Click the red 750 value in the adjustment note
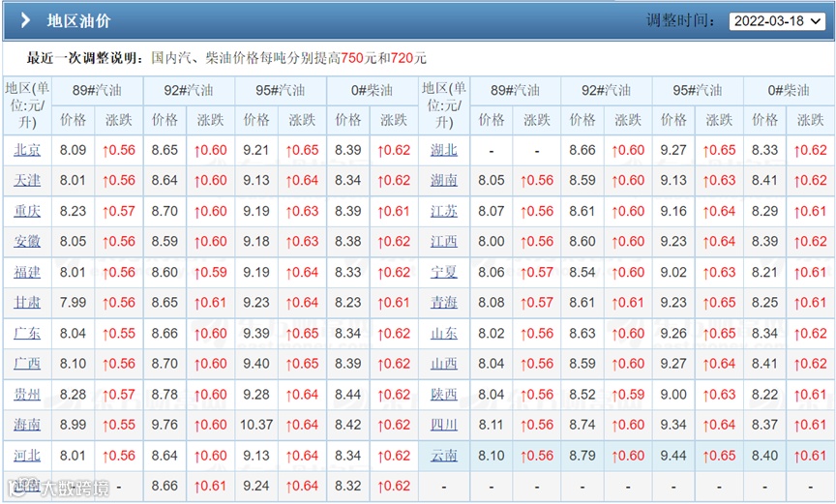836x504 pixels. [x=351, y=57]
